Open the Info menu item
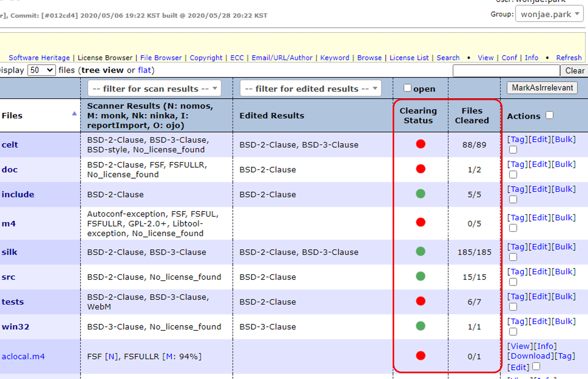 click(531, 57)
